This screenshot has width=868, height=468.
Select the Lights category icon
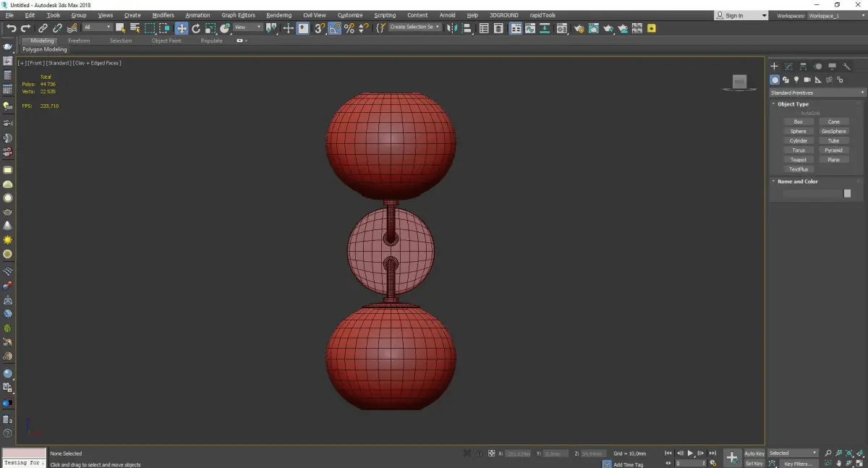tap(796, 80)
